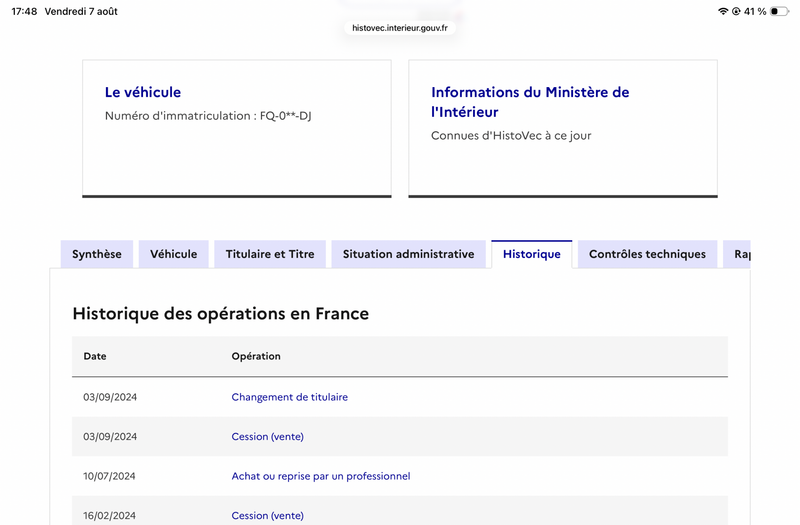Tap the 41 % battery percentage

click(x=755, y=11)
